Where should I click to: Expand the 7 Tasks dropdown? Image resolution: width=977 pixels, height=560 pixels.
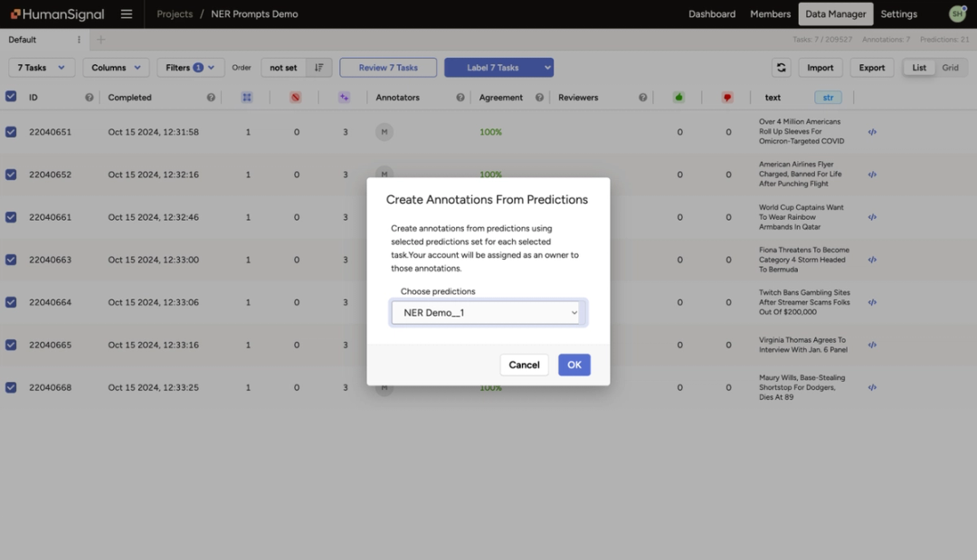[41, 67]
